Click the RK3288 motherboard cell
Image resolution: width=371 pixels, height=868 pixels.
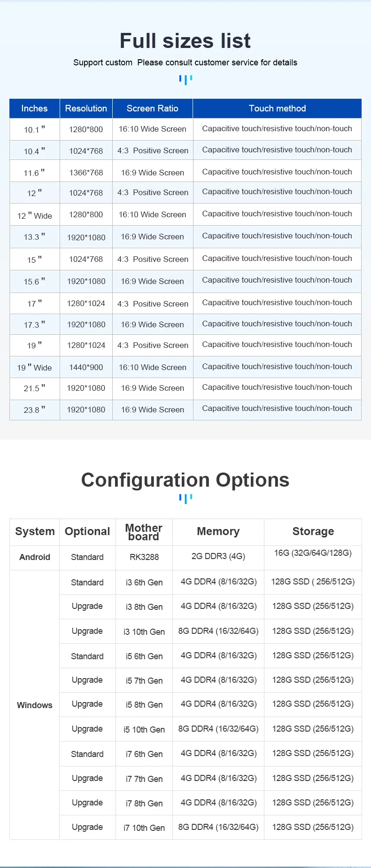coord(144,557)
